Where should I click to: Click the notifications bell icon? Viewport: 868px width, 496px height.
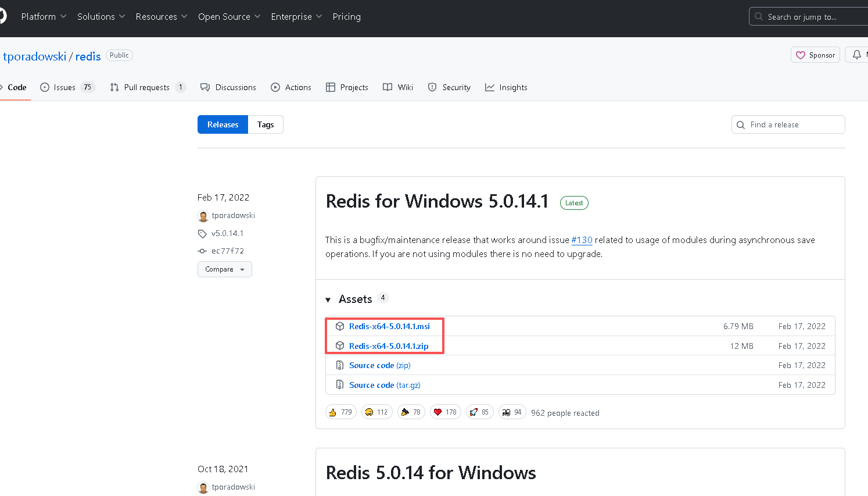tap(857, 55)
